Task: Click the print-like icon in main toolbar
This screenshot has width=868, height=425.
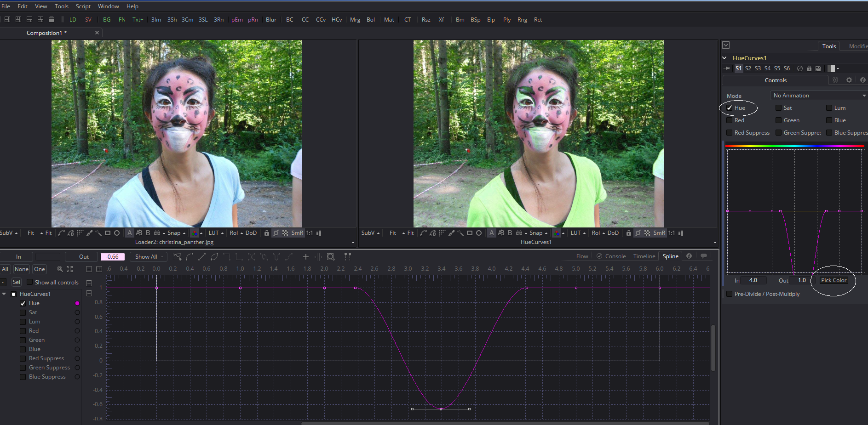Action: click(x=52, y=19)
